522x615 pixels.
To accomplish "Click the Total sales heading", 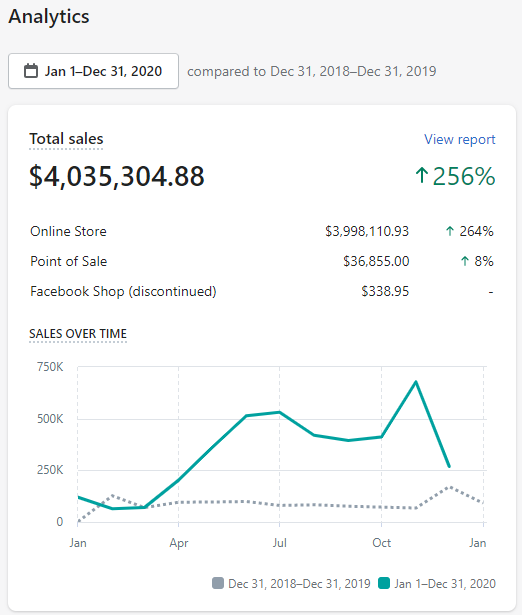I will pyautogui.click(x=66, y=139).
